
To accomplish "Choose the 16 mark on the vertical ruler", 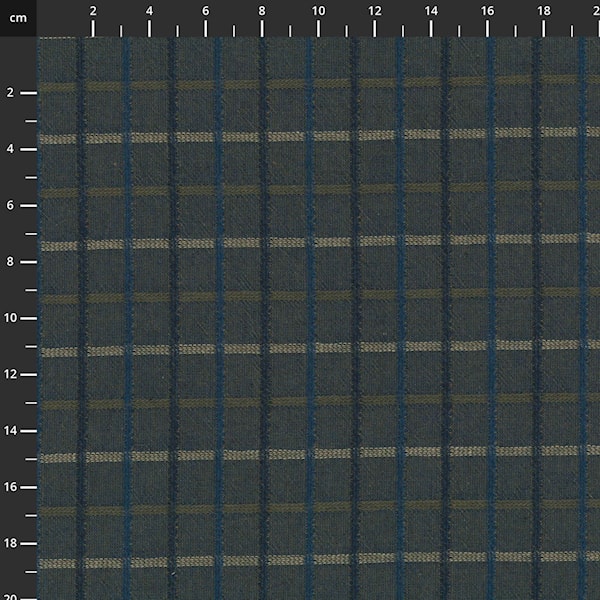I will (11, 486).
